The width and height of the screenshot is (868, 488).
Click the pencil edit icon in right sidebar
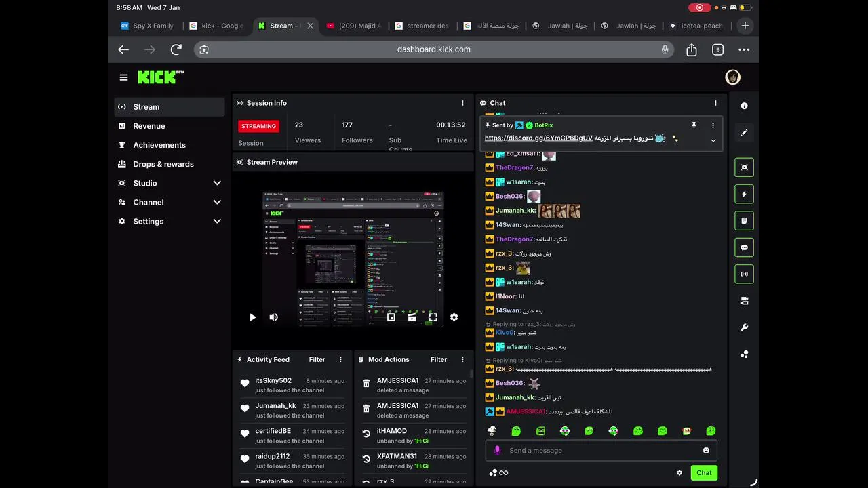pyautogui.click(x=744, y=133)
